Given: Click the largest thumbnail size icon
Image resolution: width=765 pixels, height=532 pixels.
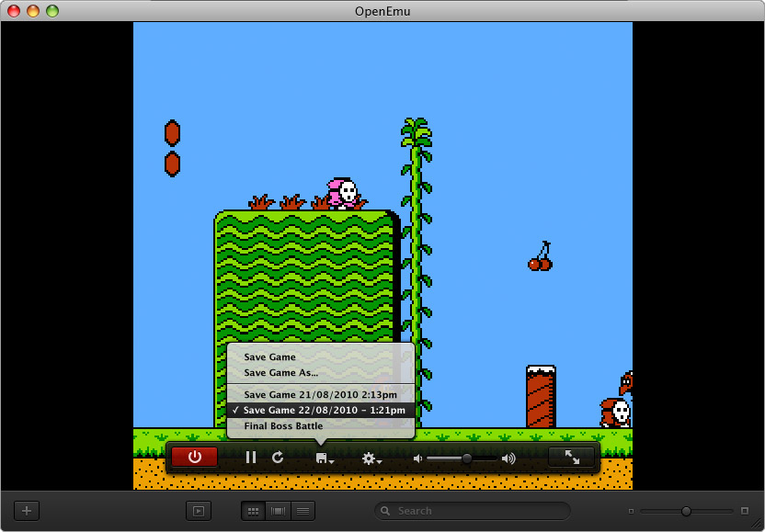Looking at the screenshot, I should coord(745,511).
